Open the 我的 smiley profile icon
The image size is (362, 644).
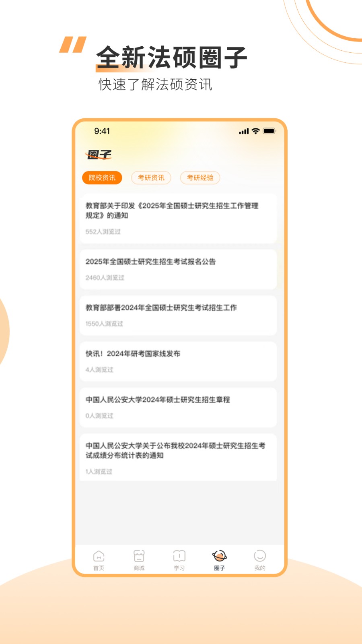[x=260, y=556]
